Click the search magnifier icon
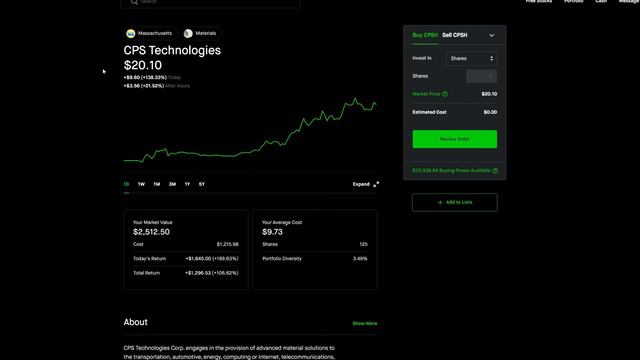The image size is (640, 360). coord(134,2)
